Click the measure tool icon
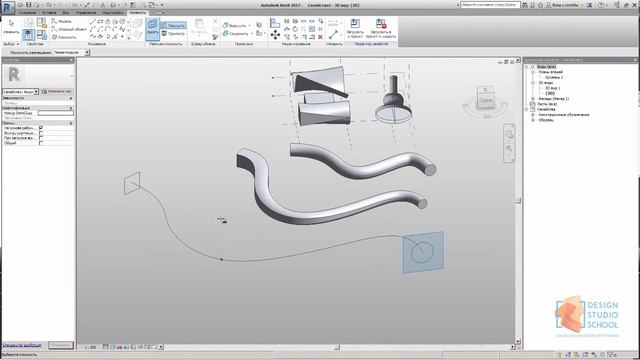The width and height of the screenshot is (640, 360). [x=333, y=34]
